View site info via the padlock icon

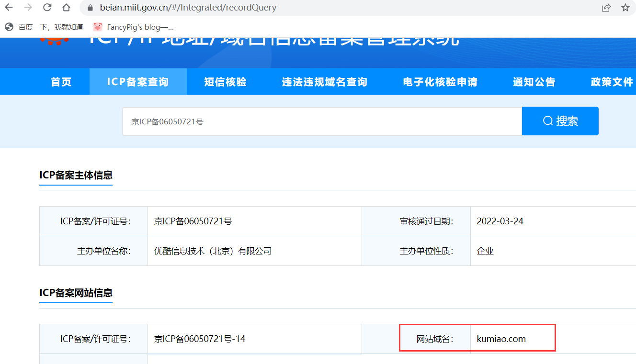(x=89, y=8)
